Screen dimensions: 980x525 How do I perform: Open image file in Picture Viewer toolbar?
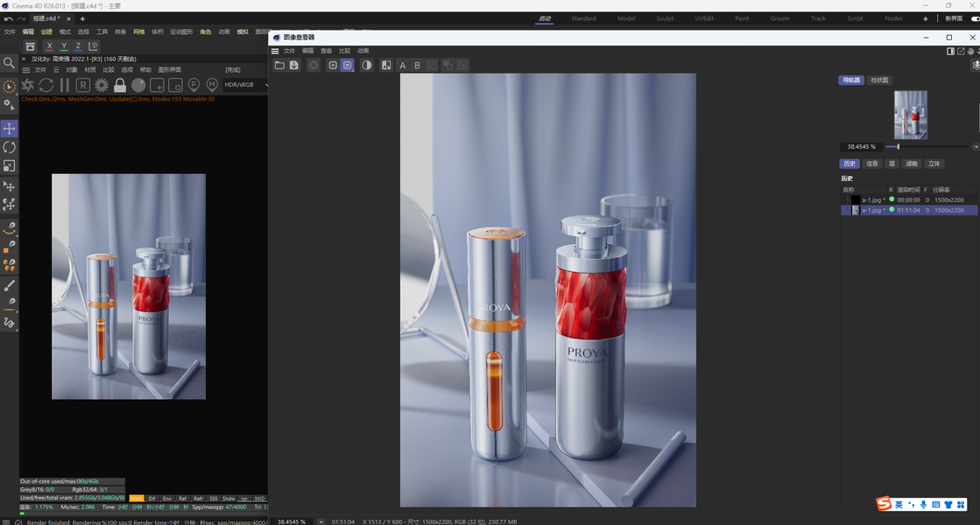279,65
